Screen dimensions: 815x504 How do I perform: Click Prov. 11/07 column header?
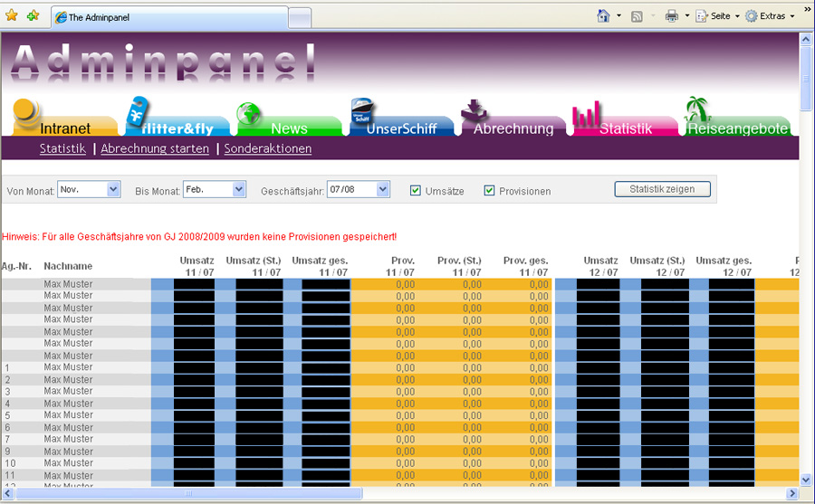(x=401, y=266)
